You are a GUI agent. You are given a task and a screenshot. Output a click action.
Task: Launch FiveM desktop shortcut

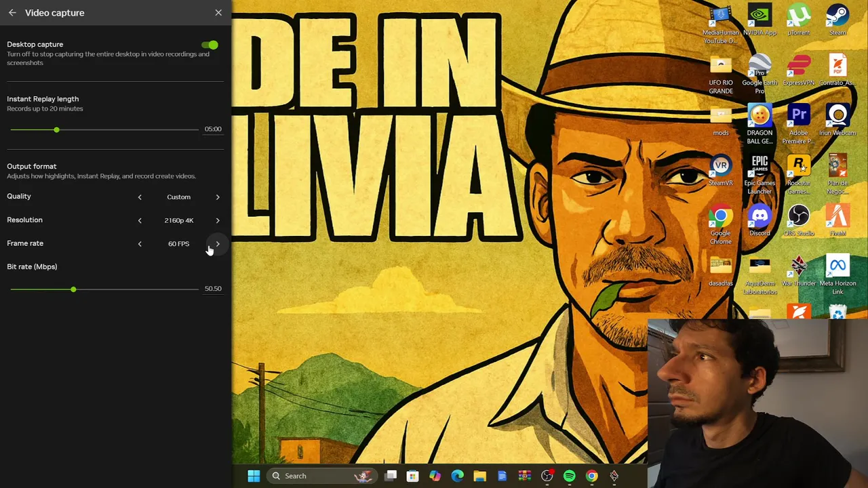tap(837, 221)
